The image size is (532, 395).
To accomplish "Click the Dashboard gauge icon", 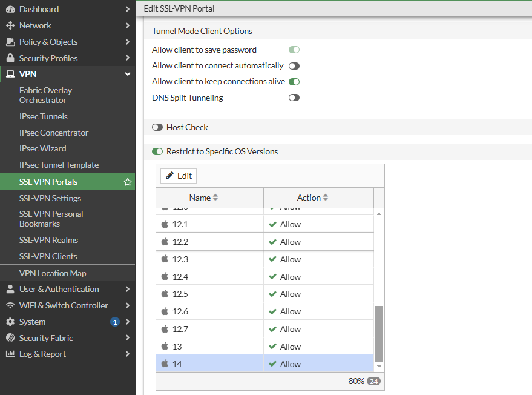I will point(10,9).
